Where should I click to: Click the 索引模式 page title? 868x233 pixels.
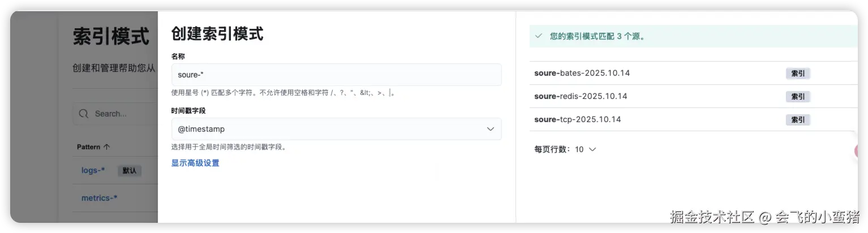tap(111, 36)
